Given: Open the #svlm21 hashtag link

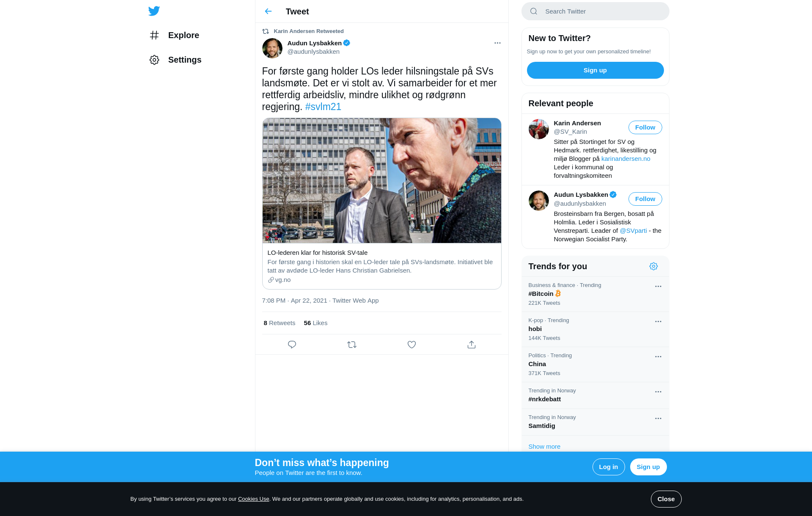Looking at the screenshot, I should [x=323, y=107].
